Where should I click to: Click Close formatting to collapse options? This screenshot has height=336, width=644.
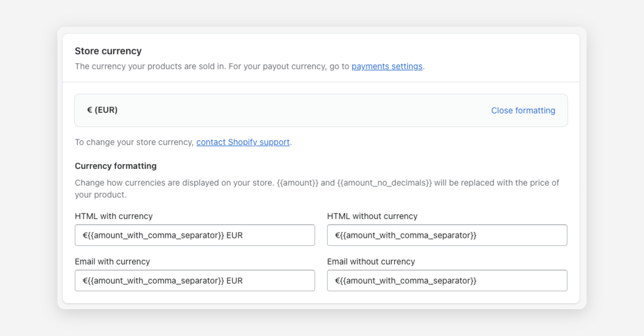(x=523, y=110)
